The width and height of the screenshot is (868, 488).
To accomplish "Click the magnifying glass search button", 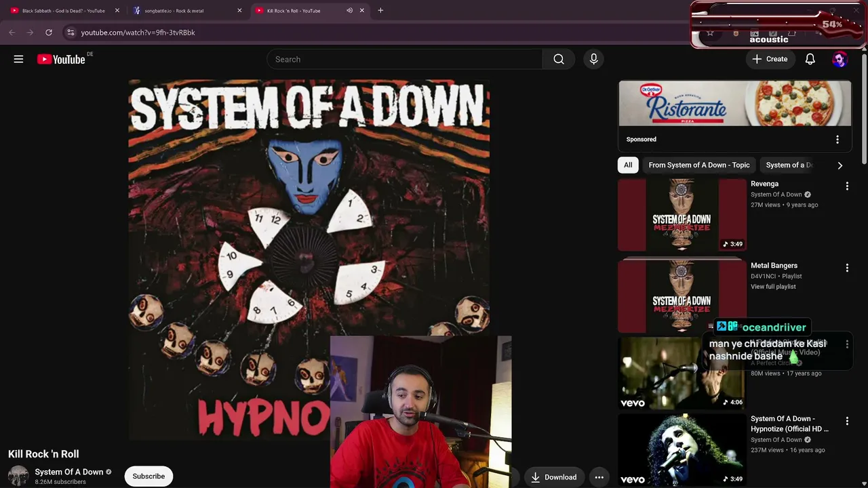I will tap(559, 60).
